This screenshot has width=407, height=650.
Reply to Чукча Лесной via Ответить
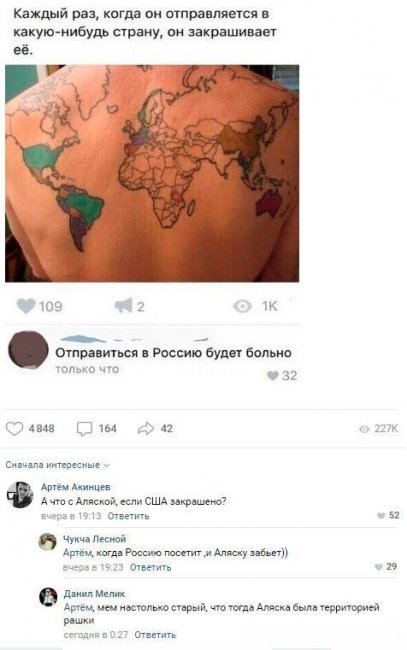tap(150, 568)
